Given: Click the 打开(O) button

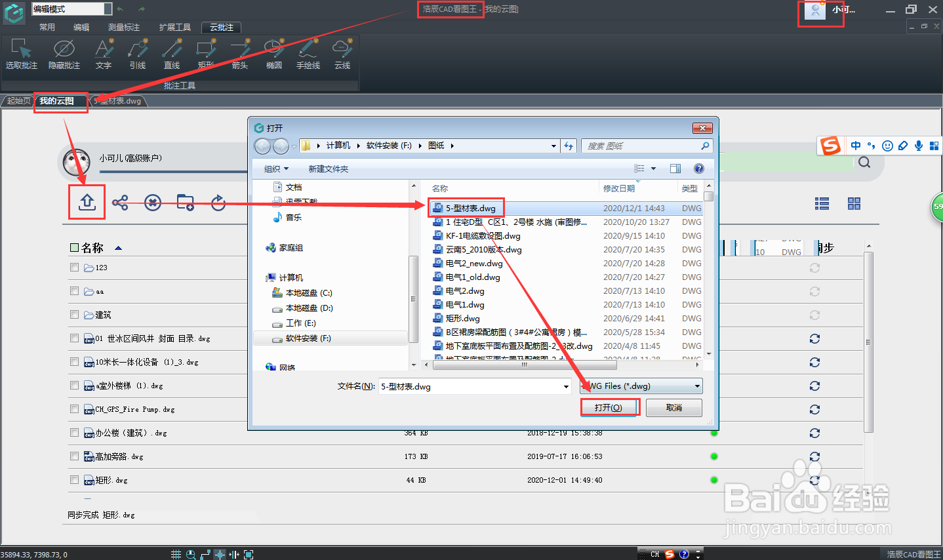Looking at the screenshot, I should point(609,407).
